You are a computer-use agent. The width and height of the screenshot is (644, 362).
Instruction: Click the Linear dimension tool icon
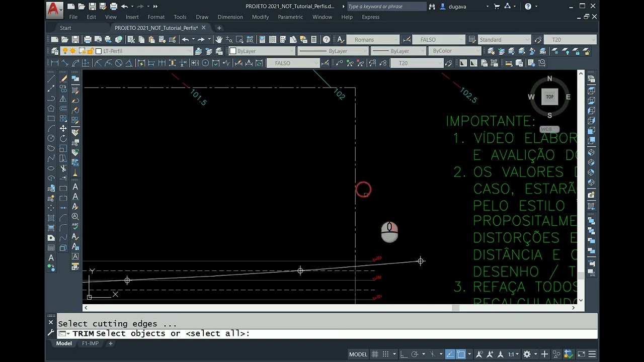tap(55, 63)
